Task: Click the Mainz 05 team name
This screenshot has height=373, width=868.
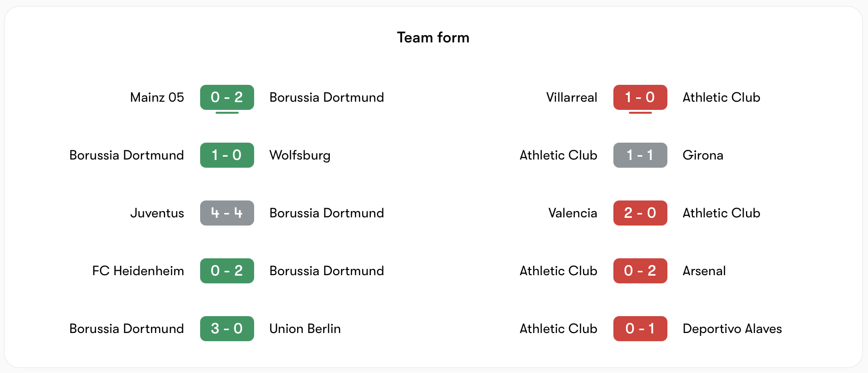Action: 157,97
